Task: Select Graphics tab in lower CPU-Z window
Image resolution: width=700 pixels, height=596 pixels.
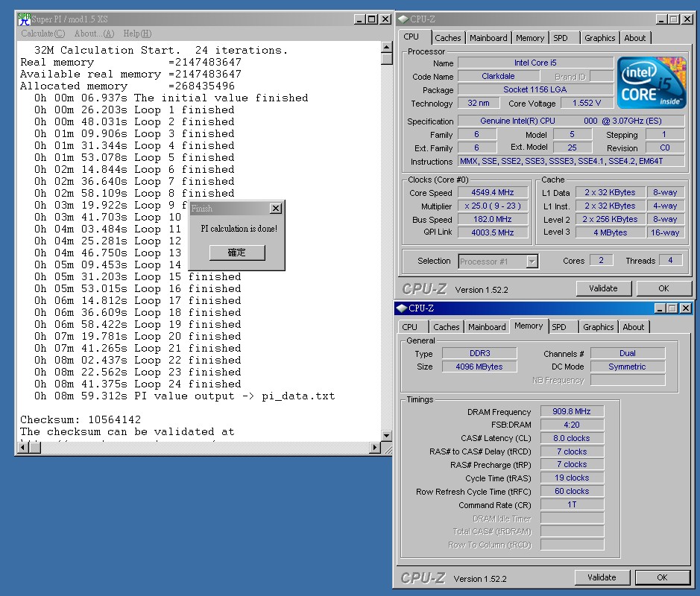Action: pos(598,327)
